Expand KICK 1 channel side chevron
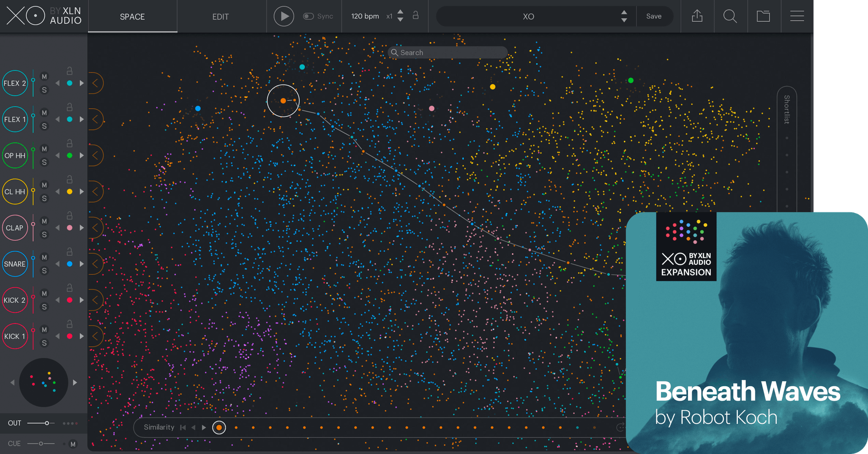Screen dimensions: 868x454 [x=95, y=336]
